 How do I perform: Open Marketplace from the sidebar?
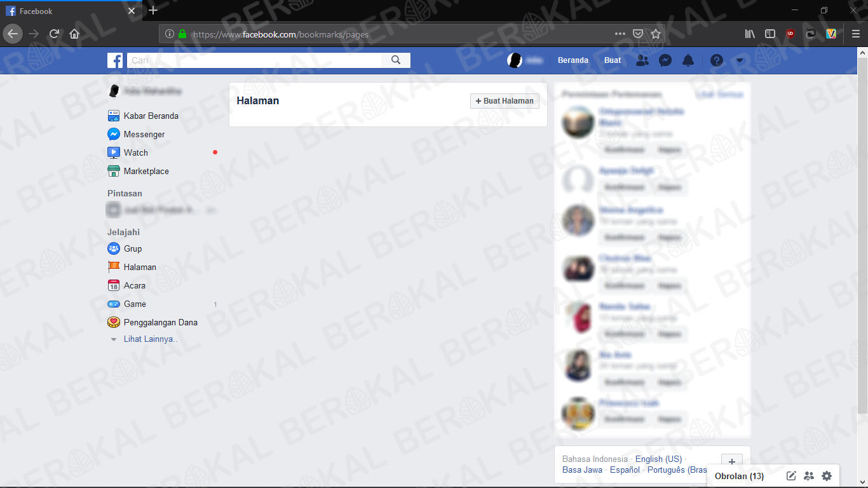147,171
